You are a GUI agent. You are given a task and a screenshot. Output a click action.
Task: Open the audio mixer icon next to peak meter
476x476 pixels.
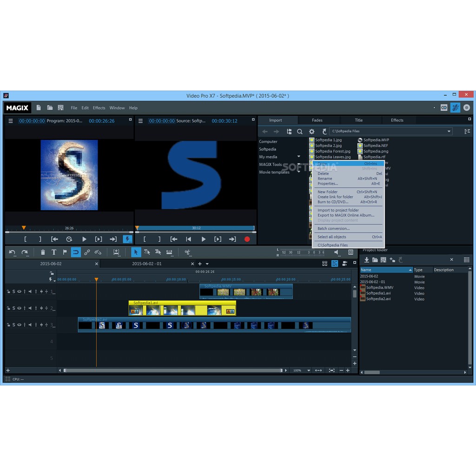click(x=350, y=252)
